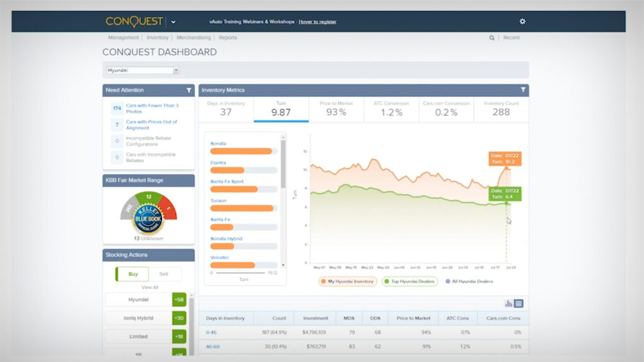Open the Recent items link
This screenshot has height=362, width=644.
511,37
